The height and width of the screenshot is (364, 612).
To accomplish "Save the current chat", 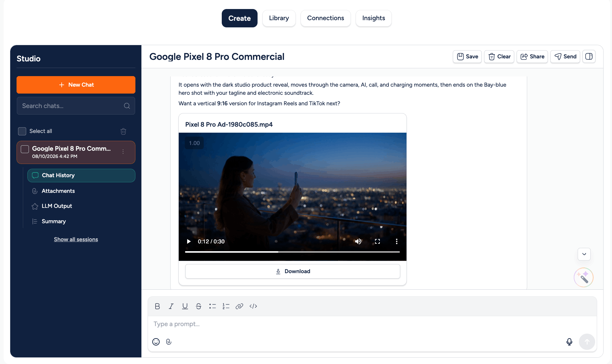I will pyautogui.click(x=467, y=57).
